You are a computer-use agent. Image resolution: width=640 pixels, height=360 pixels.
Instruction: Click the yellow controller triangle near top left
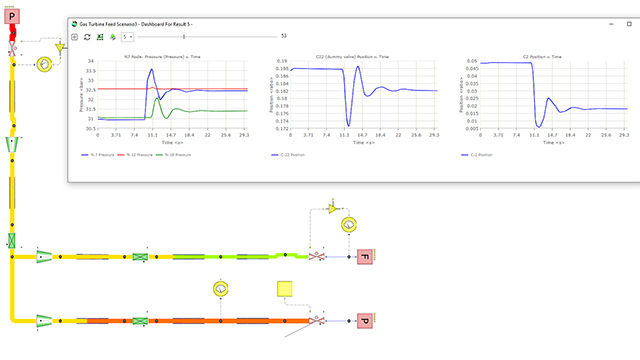coord(60,48)
